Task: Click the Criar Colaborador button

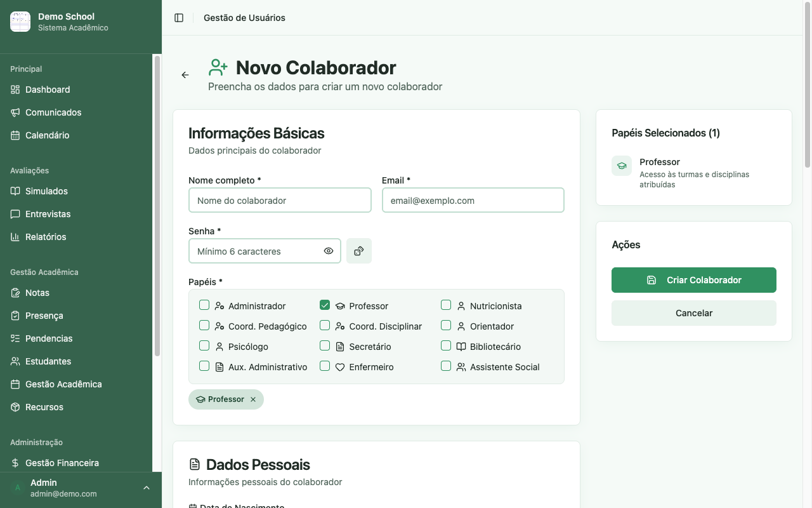Action: pyautogui.click(x=694, y=280)
